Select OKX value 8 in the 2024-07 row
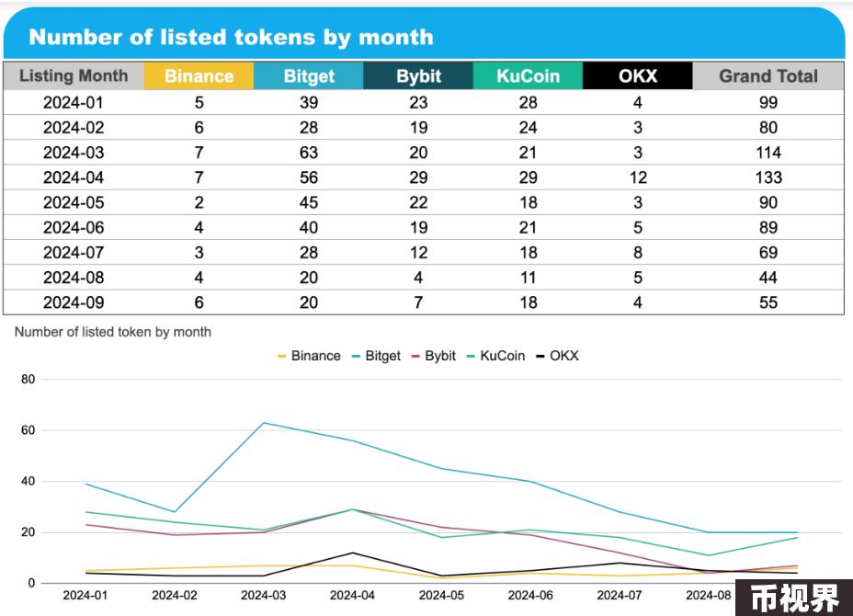This screenshot has width=853, height=616. (x=638, y=253)
